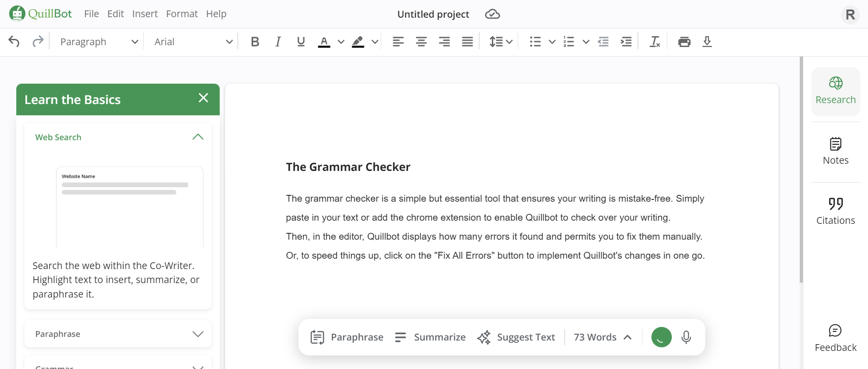
Task: Click the green grammar check circle
Action: [661, 337]
